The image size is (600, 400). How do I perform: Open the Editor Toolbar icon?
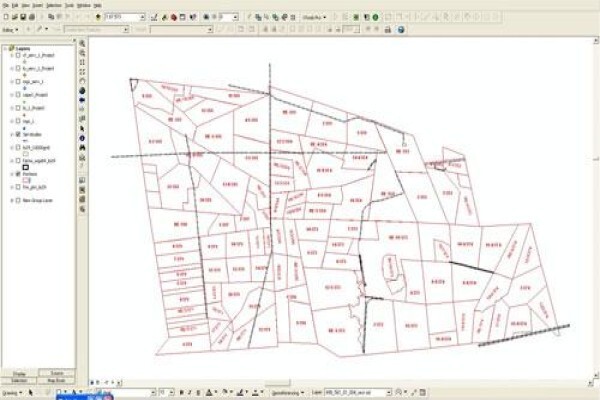[154, 17]
